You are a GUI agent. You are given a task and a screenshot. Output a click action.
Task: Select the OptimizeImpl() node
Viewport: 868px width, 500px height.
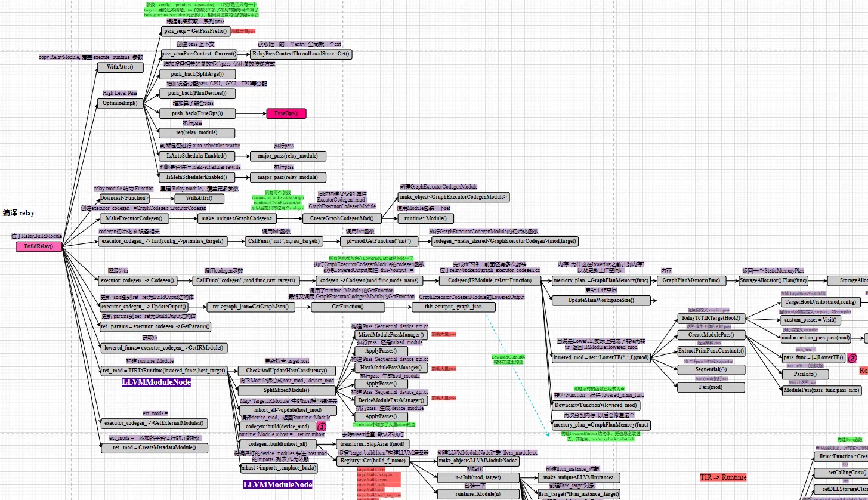pos(120,103)
